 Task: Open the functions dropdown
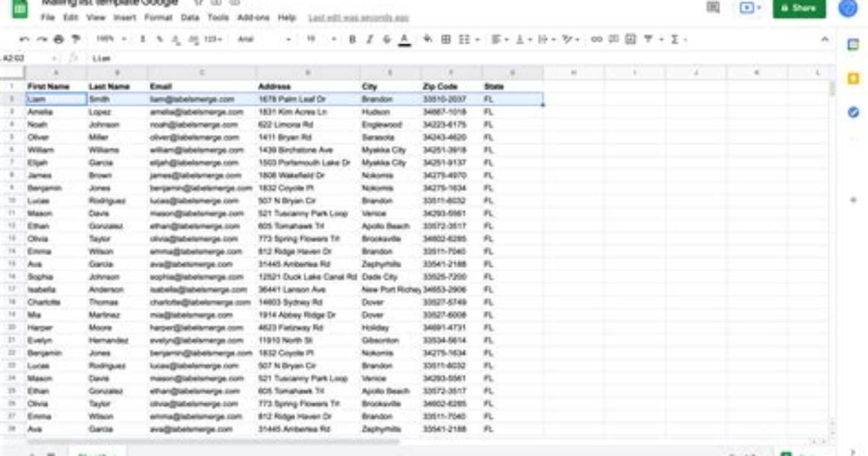pos(679,39)
